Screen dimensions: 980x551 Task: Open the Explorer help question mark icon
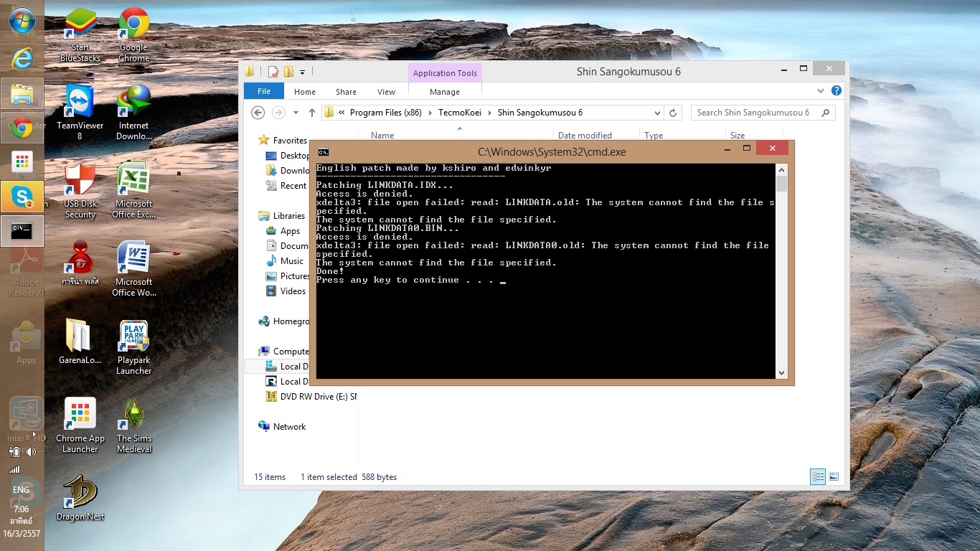[x=836, y=91]
